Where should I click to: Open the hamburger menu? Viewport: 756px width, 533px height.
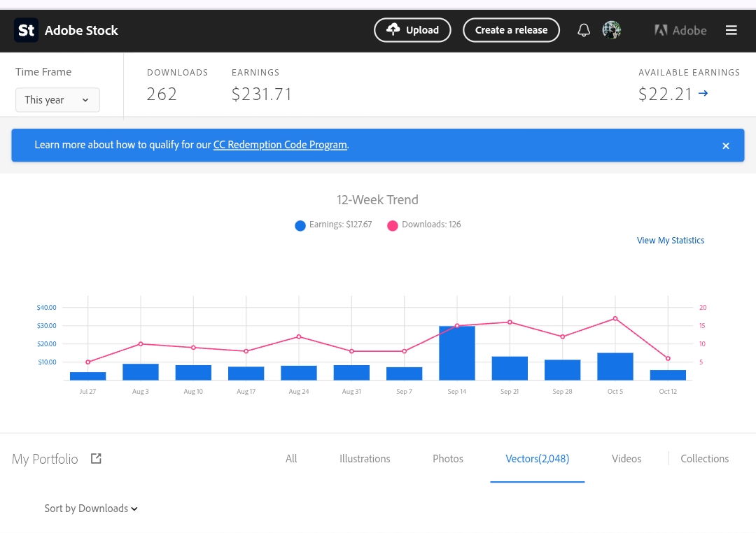click(731, 30)
